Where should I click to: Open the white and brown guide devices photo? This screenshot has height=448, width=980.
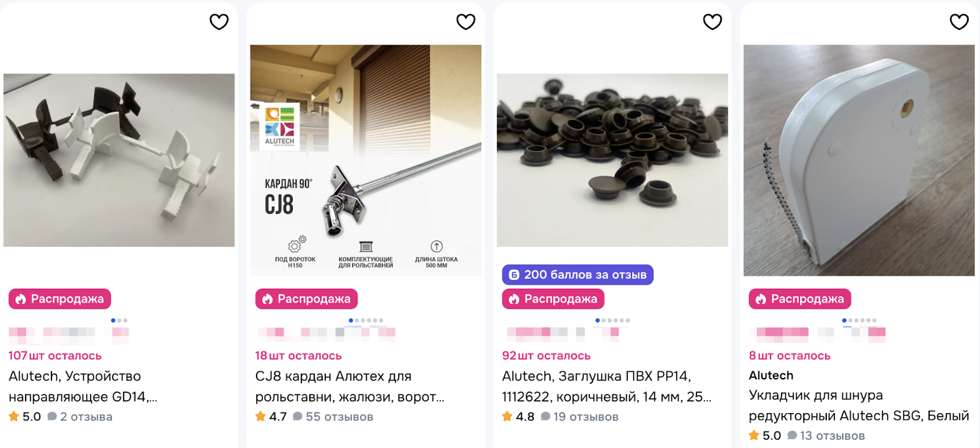click(x=119, y=160)
